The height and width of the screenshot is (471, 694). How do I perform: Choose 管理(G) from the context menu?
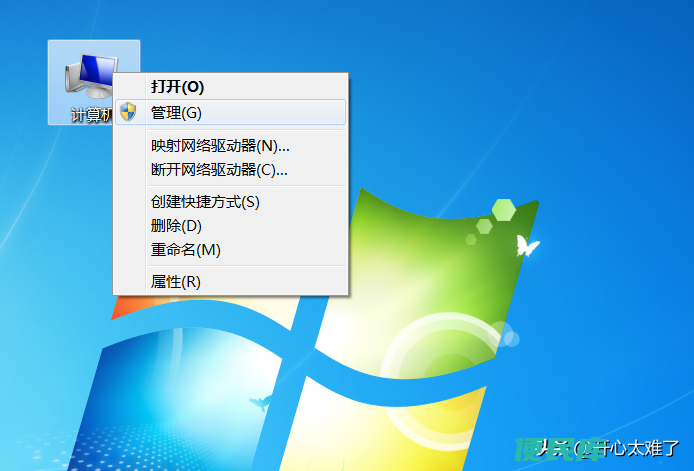[230, 112]
